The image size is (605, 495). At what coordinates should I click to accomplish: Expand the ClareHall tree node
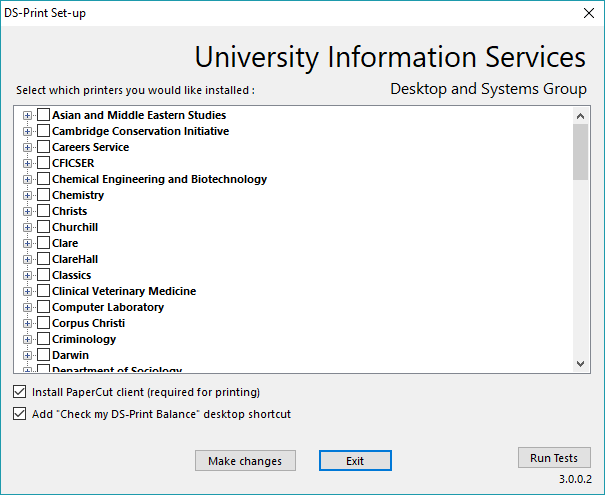pos(27,260)
